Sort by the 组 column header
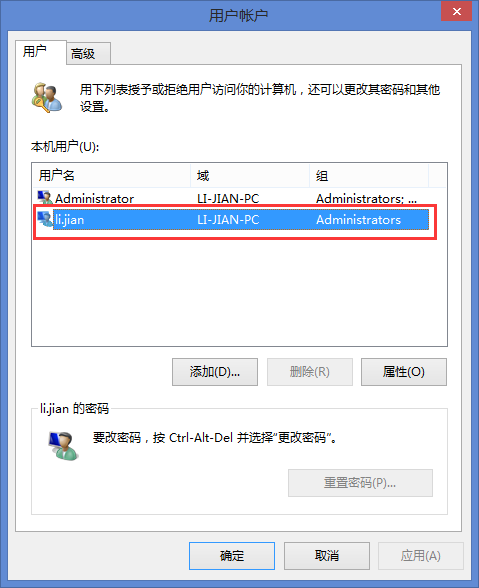 pos(369,175)
